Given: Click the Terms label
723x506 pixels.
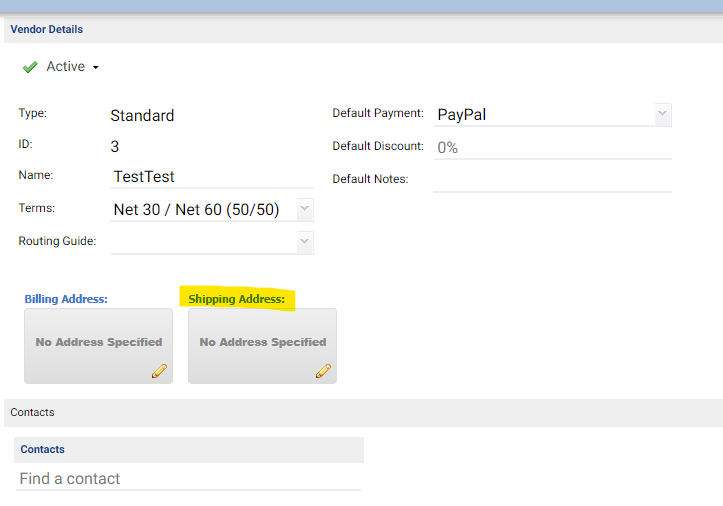Looking at the screenshot, I should pyautogui.click(x=36, y=208).
